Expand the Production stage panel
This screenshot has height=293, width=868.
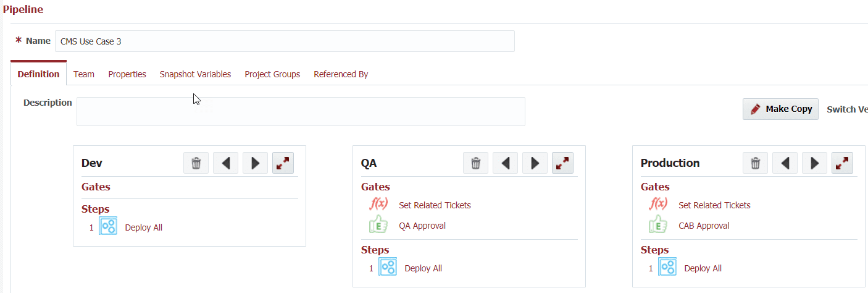pos(843,163)
